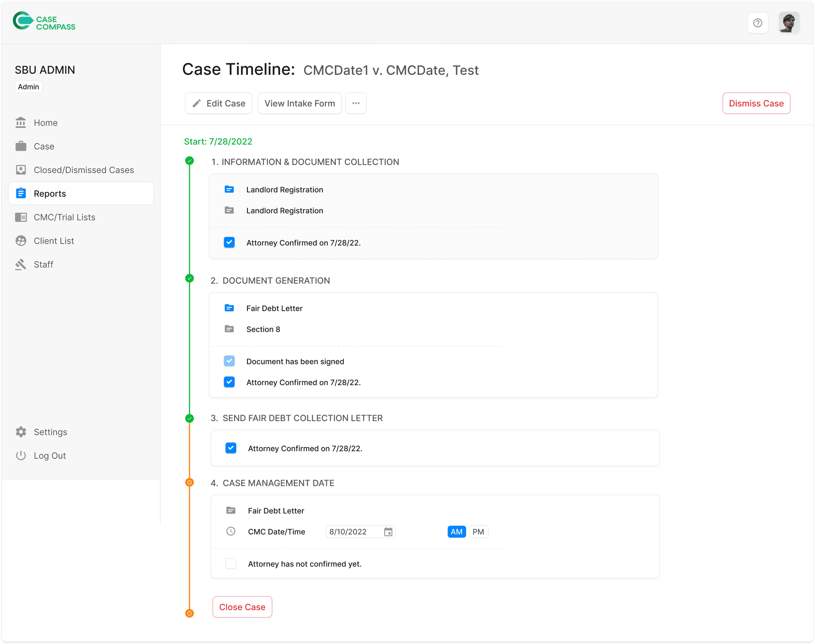
Task: Uncheck Attorney Confirmed in Send Fair Debt section
Action: tap(231, 448)
